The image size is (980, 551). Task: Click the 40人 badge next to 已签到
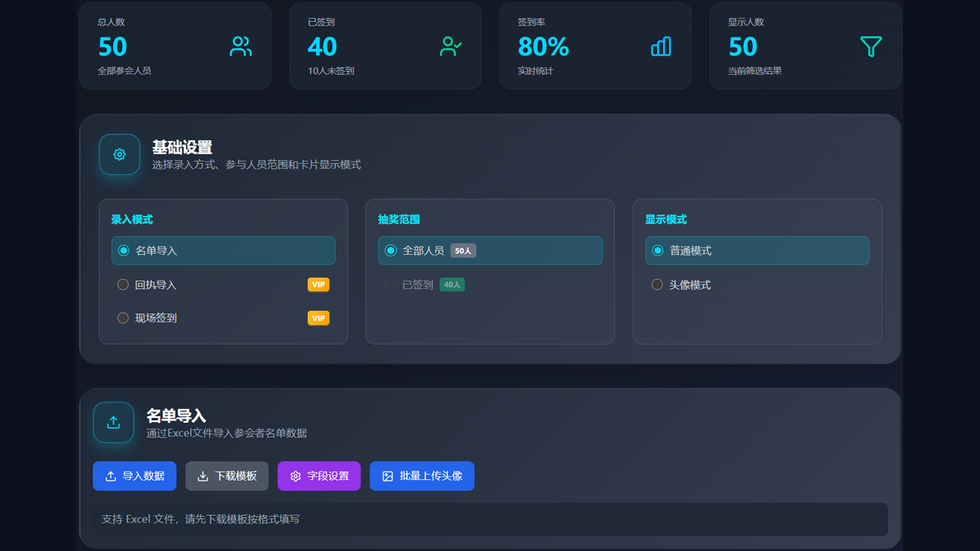(x=452, y=285)
